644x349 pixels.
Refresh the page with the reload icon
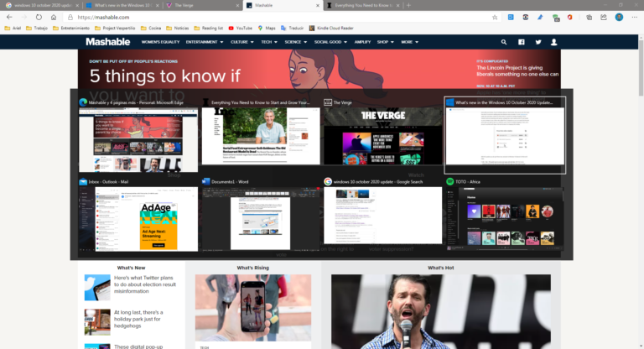[x=39, y=18]
